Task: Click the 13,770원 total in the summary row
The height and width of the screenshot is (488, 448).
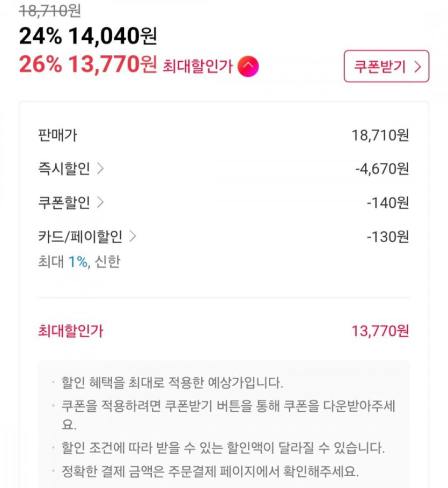Action: pos(380,331)
